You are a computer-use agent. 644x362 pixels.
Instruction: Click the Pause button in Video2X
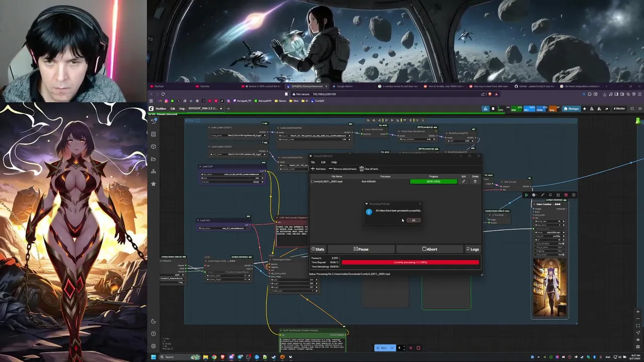(x=361, y=249)
